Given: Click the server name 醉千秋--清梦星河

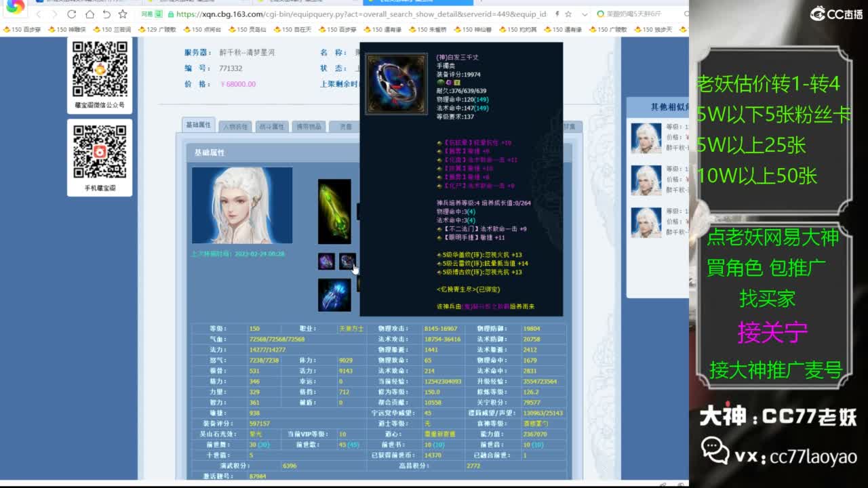Looking at the screenshot, I should click(x=247, y=52).
